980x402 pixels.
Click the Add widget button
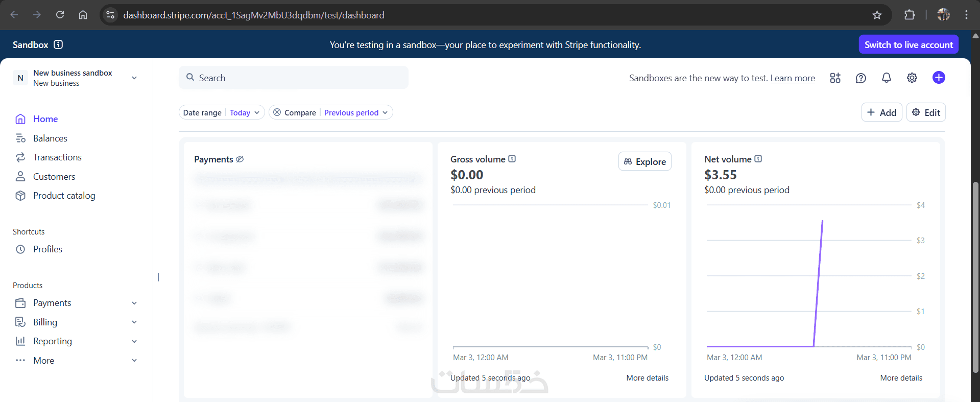pos(882,112)
